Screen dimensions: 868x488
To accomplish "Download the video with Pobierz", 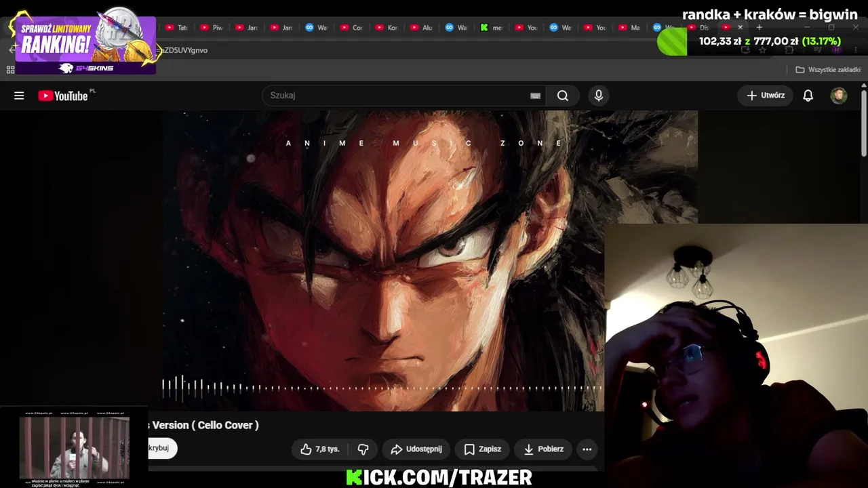I will pos(543,449).
